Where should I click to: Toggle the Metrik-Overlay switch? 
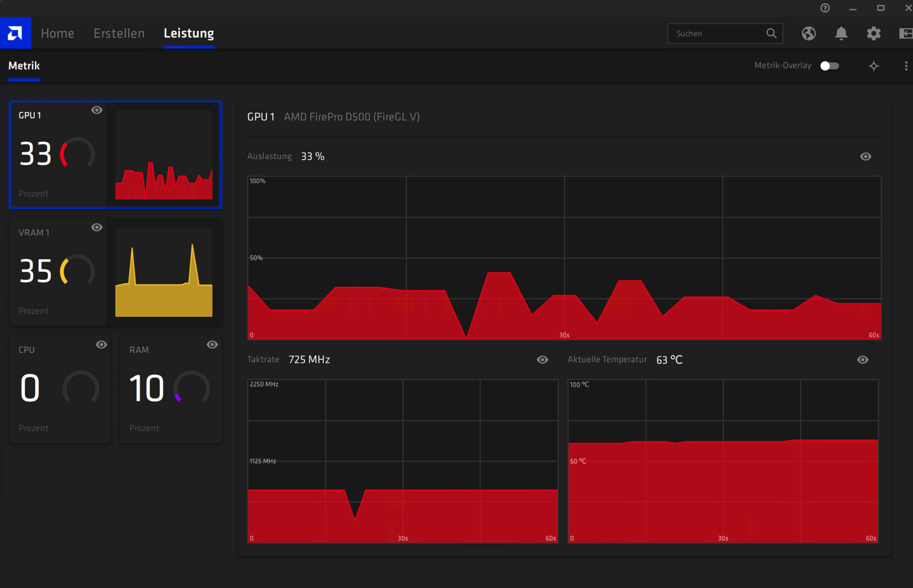829,66
